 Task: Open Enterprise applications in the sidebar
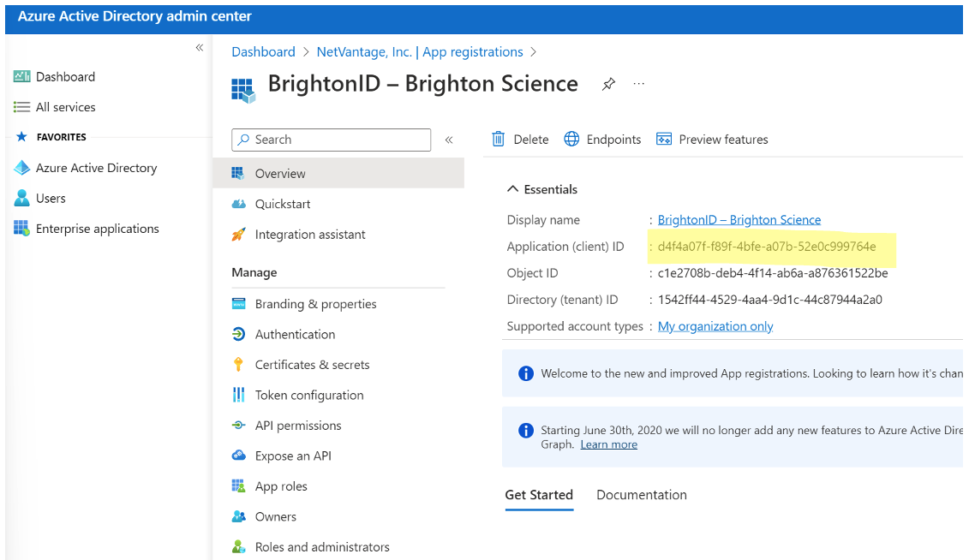point(97,229)
